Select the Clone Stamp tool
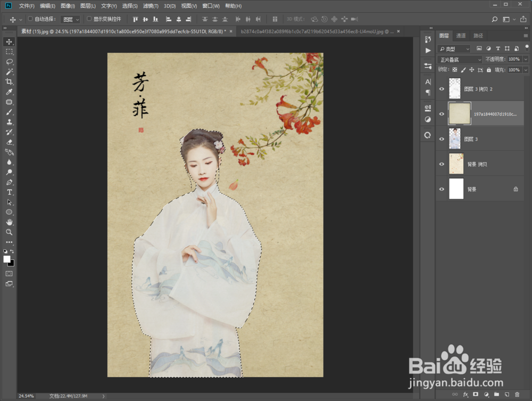 pyautogui.click(x=9, y=122)
